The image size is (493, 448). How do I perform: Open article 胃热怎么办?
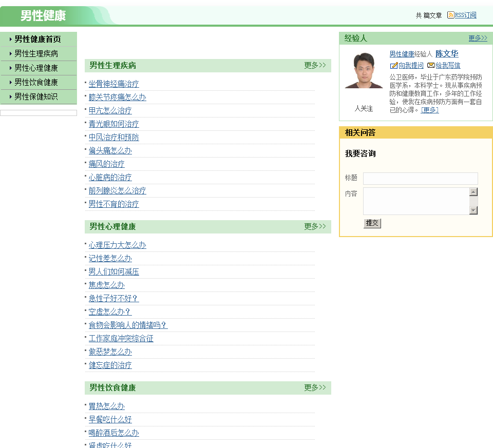pos(106,406)
